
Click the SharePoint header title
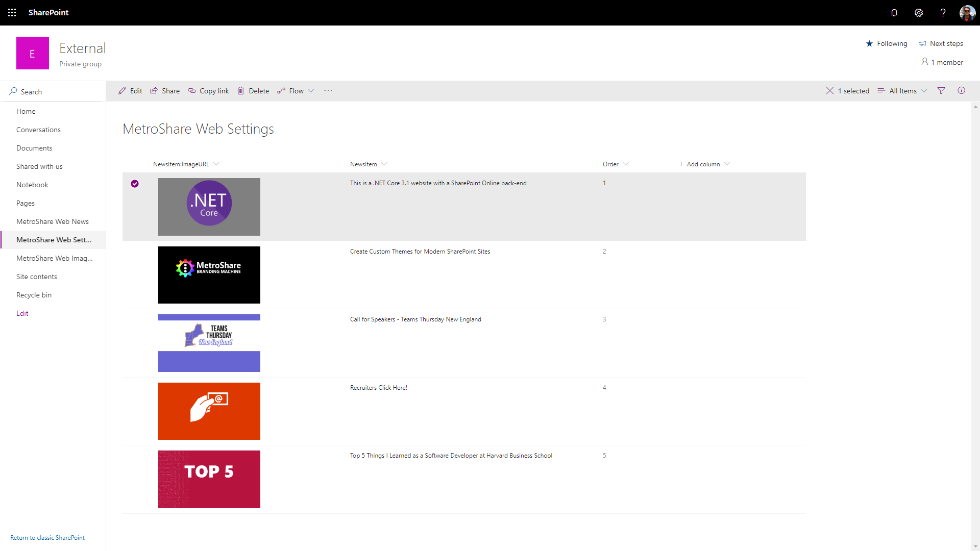pyautogui.click(x=48, y=13)
